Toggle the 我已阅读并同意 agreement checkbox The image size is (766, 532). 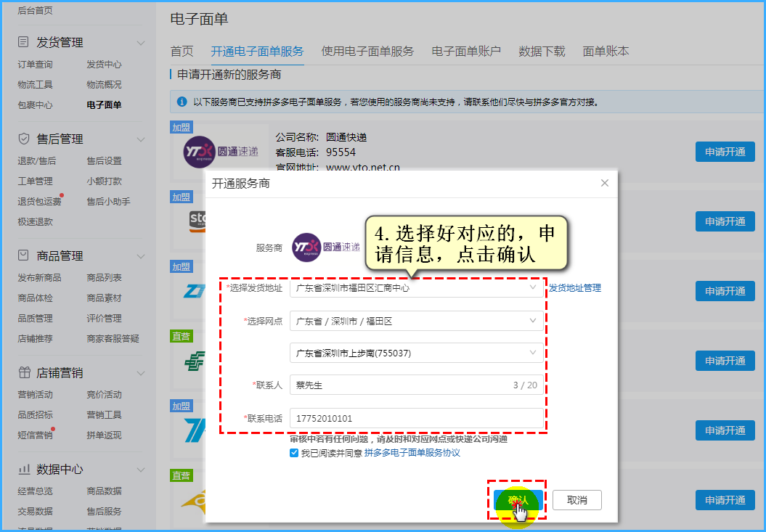[293, 453]
